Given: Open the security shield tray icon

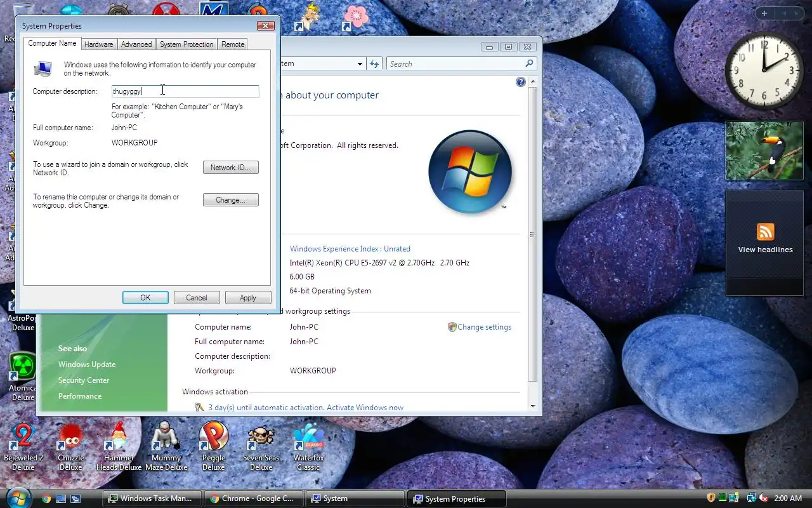Looking at the screenshot, I should 711,498.
